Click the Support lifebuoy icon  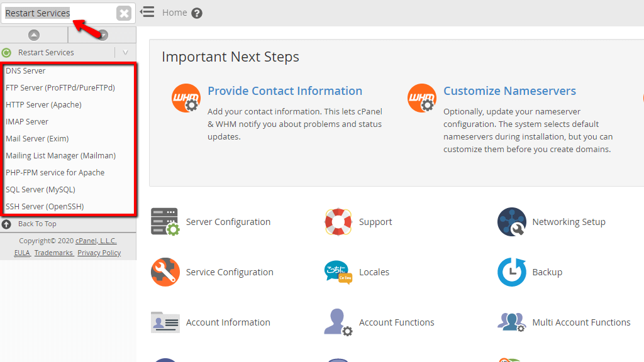point(338,222)
